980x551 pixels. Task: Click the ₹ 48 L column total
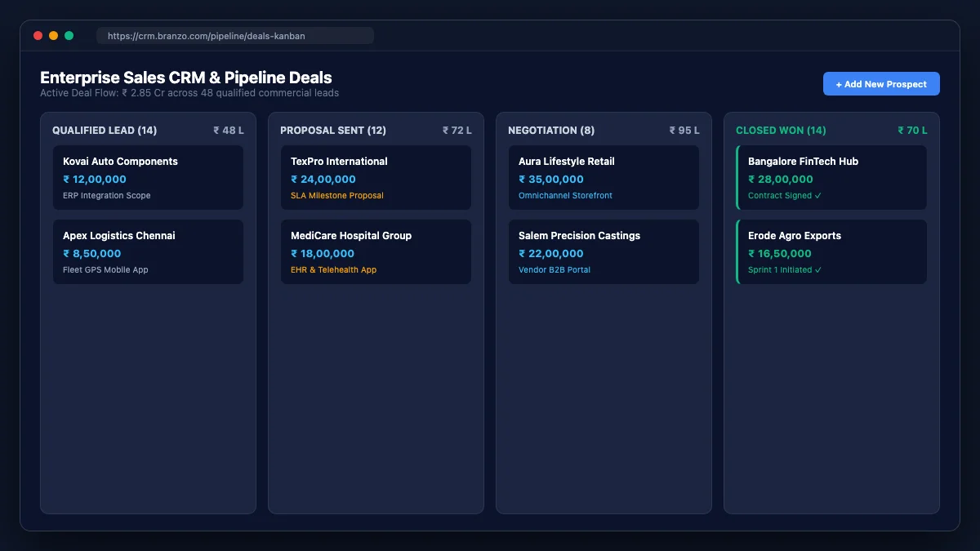[229, 131]
